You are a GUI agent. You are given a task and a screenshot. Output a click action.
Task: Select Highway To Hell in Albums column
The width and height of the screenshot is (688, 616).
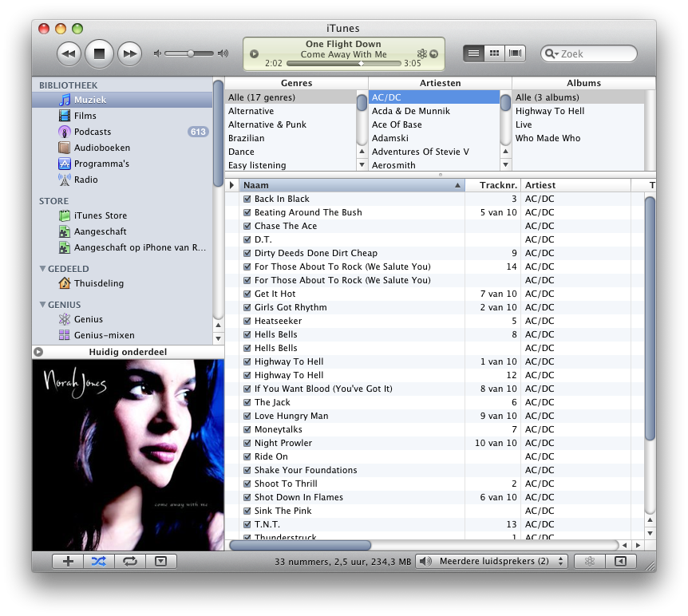coord(549,111)
